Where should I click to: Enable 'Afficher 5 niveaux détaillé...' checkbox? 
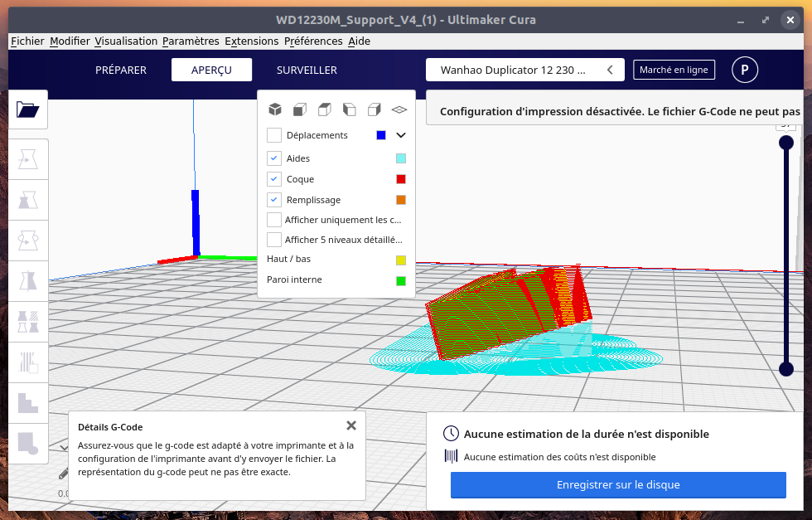coord(274,240)
